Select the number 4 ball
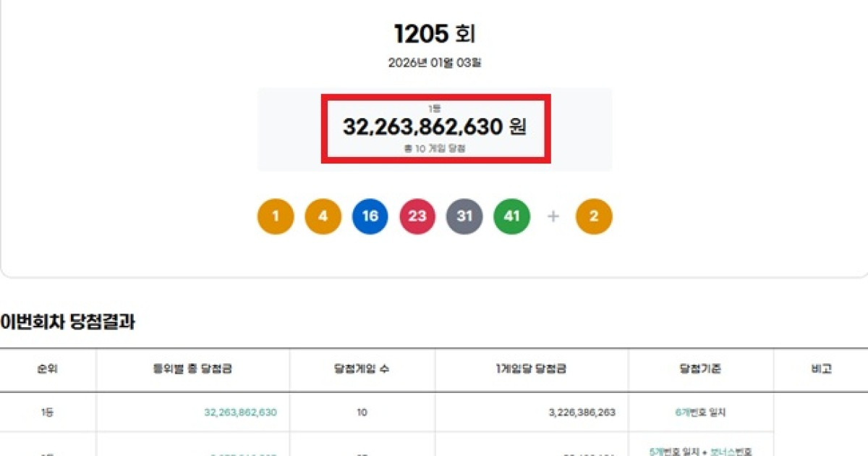 click(x=323, y=216)
